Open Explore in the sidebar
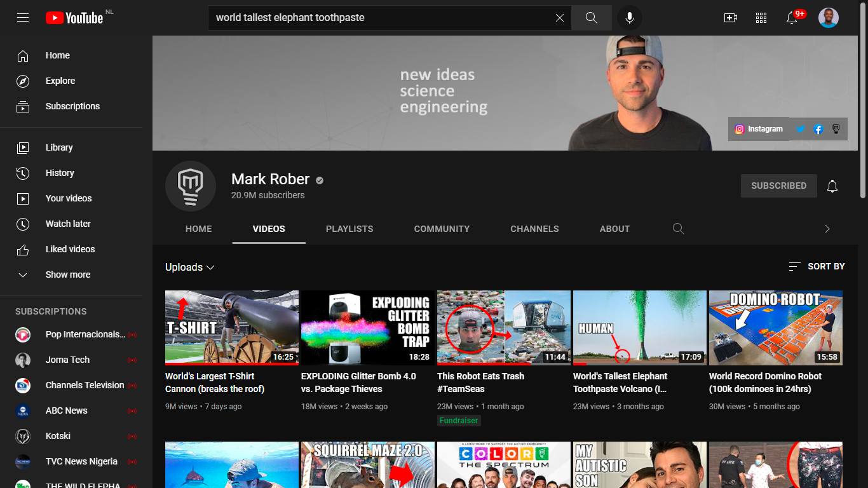The image size is (868, 488). (71, 81)
